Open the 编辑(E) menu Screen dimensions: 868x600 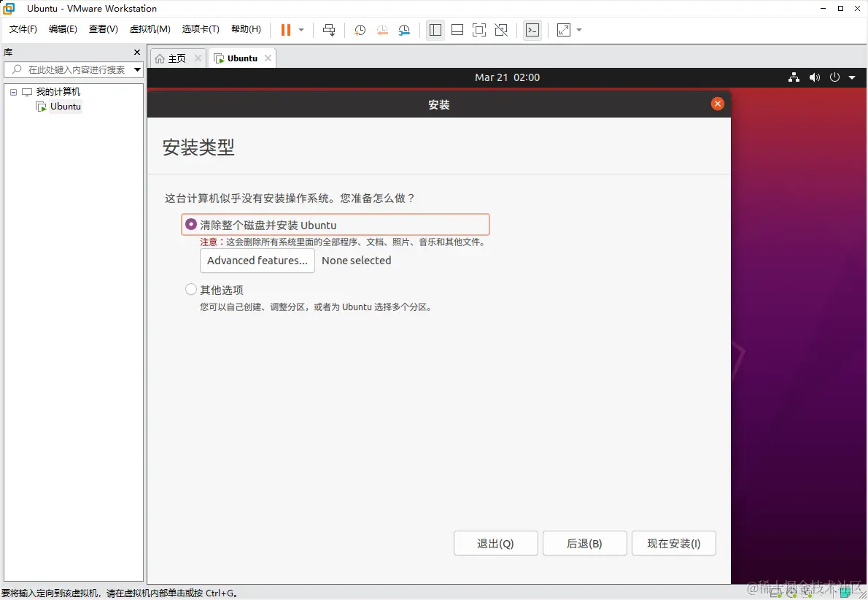tap(63, 28)
